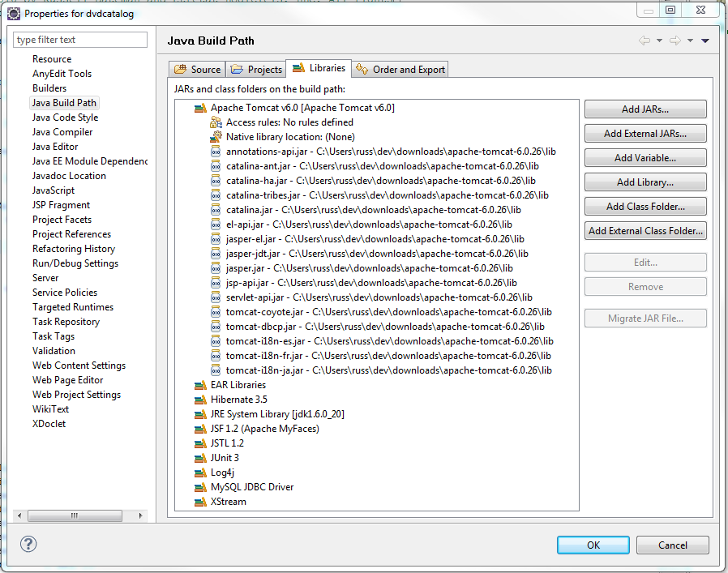
Task: Click the sidebar scroll right arrow
Action: tap(141, 516)
